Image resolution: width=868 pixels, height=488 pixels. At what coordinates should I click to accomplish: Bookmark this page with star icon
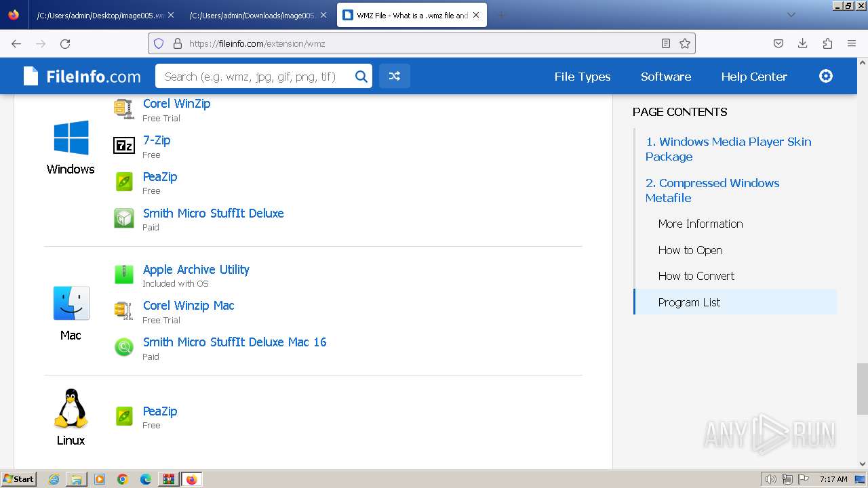(x=685, y=43)
